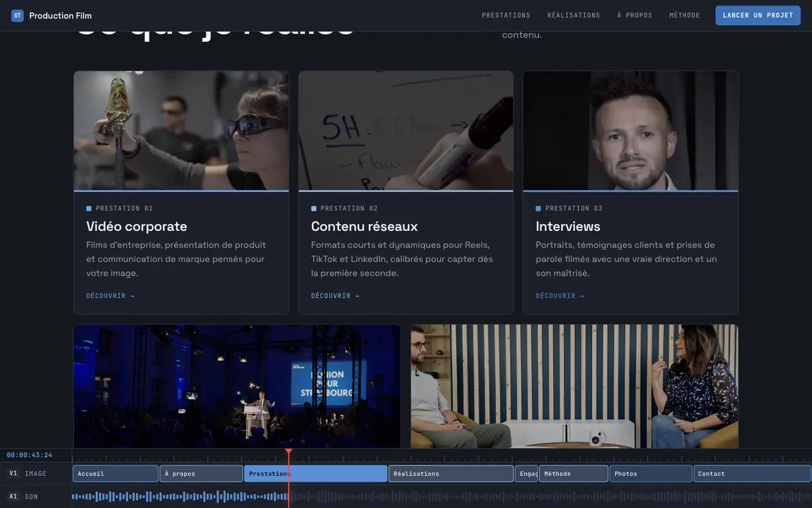
Task: Jump to the Accueil clip in timeline
Action: tap(116, 473)
